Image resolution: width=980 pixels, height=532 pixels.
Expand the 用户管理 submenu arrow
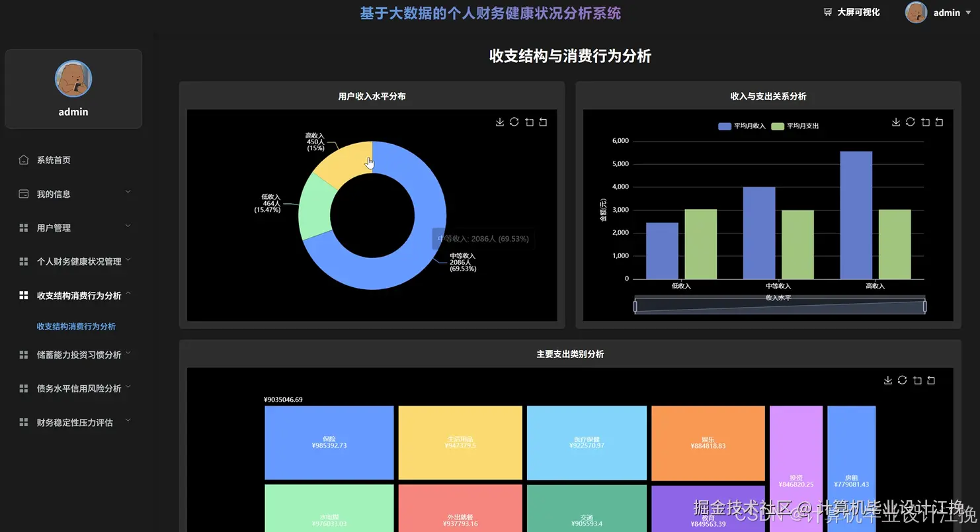tap(128, 226)
